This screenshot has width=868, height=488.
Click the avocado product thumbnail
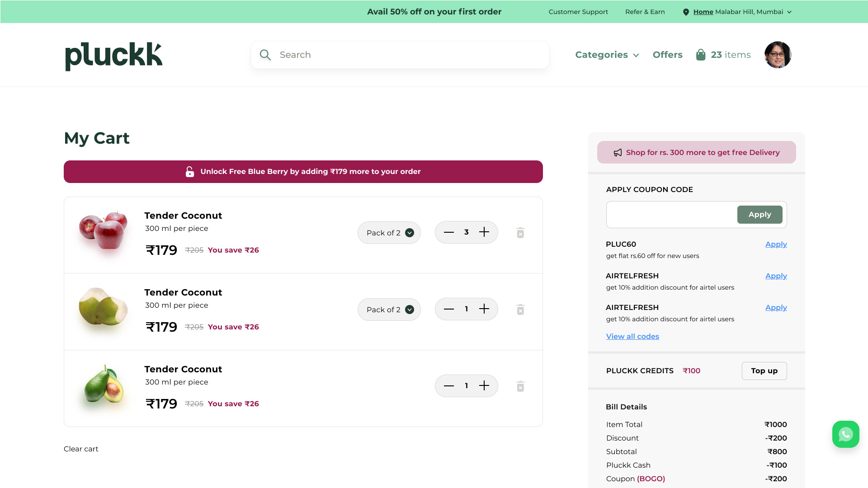[x=104, y=384]
